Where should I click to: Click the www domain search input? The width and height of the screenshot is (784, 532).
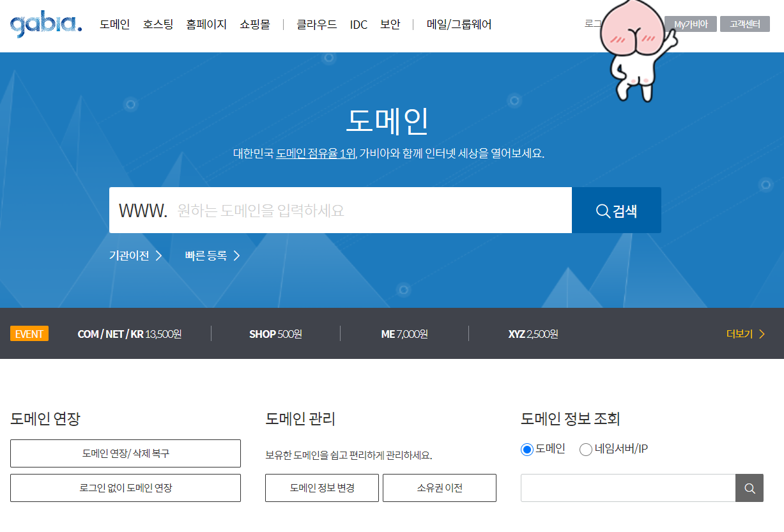341,210
